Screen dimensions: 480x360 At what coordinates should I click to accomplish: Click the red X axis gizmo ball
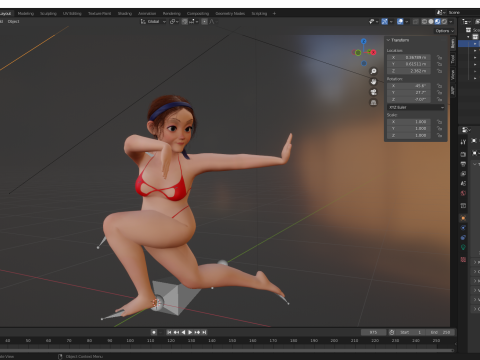373,52
